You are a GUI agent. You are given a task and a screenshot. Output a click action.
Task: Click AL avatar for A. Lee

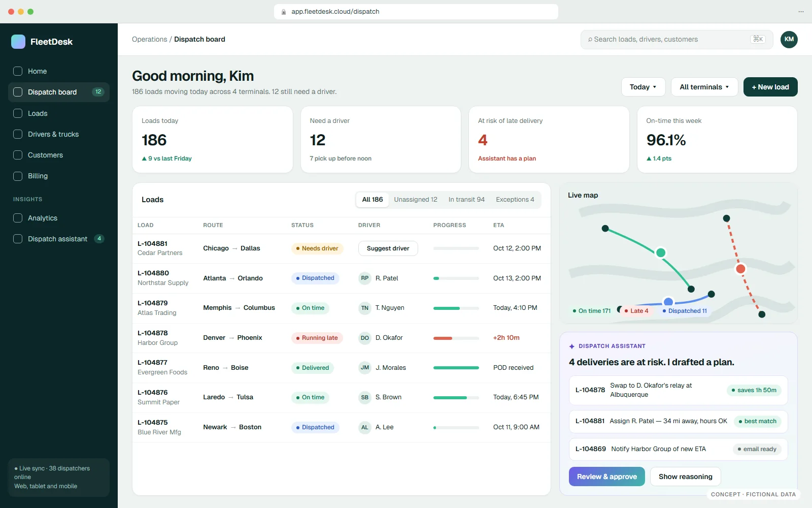[365, 427]
